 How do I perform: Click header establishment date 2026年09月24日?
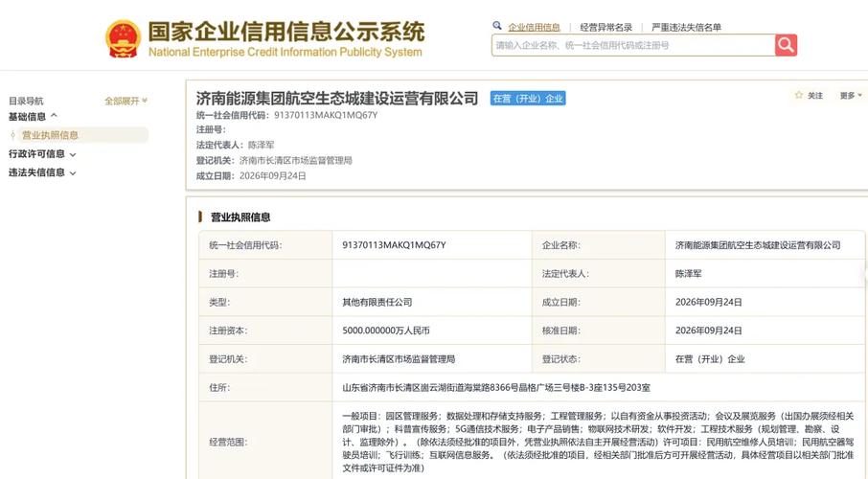click(272, 176)
